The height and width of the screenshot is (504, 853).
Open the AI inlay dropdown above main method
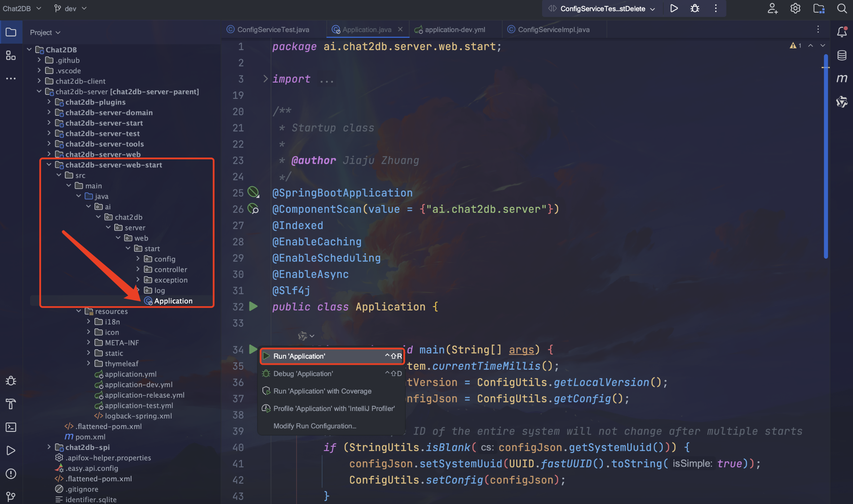(x=306, y=336)
